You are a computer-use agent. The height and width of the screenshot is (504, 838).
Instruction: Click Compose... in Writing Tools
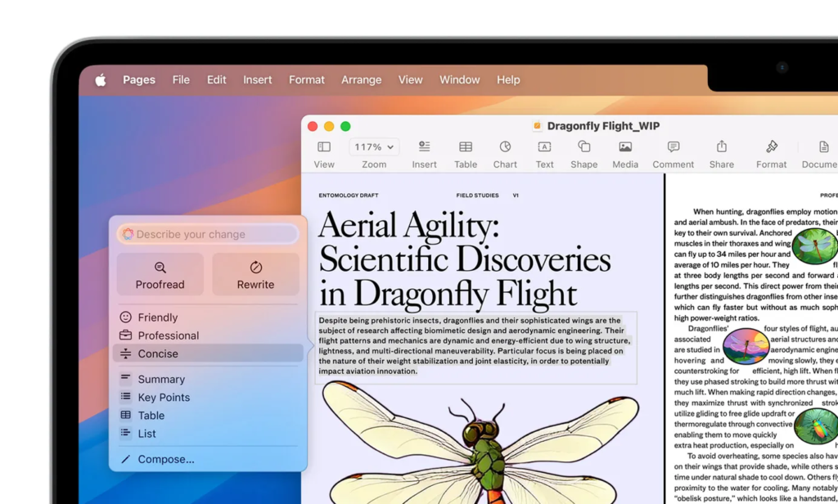click(x=208, y=459)
